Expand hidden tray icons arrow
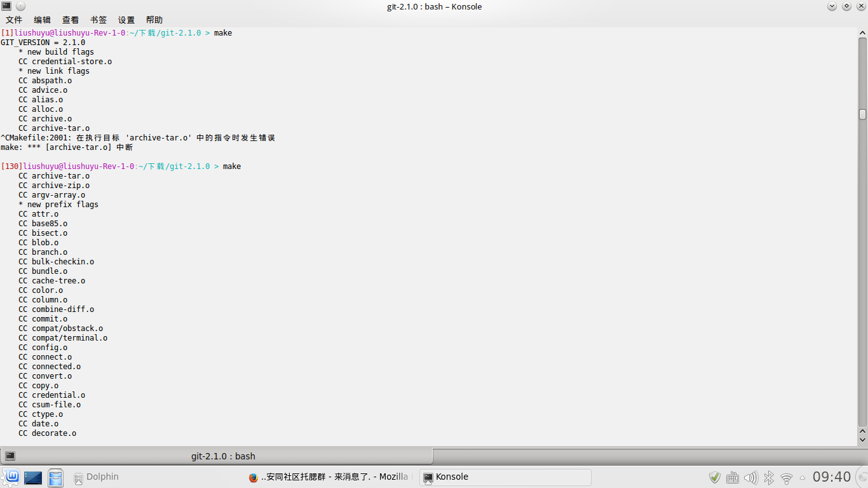This screenshot has width=868, height=488. click(x=803, y=477)
